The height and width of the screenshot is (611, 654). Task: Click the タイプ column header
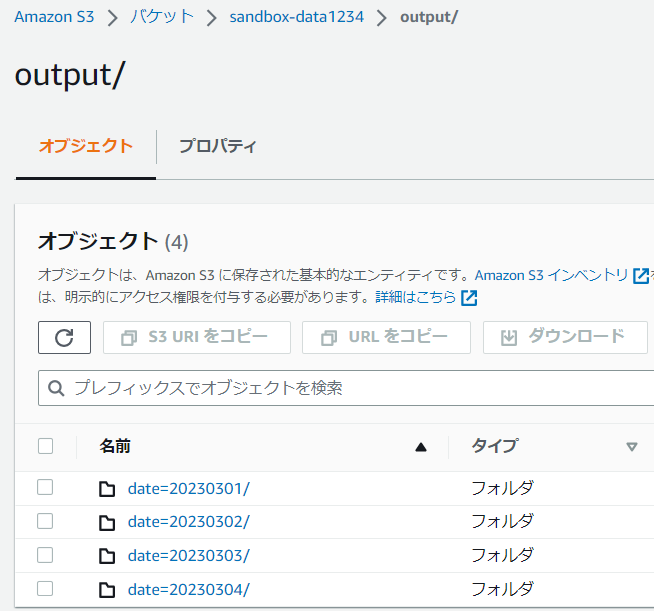click(x=495, y=446)
